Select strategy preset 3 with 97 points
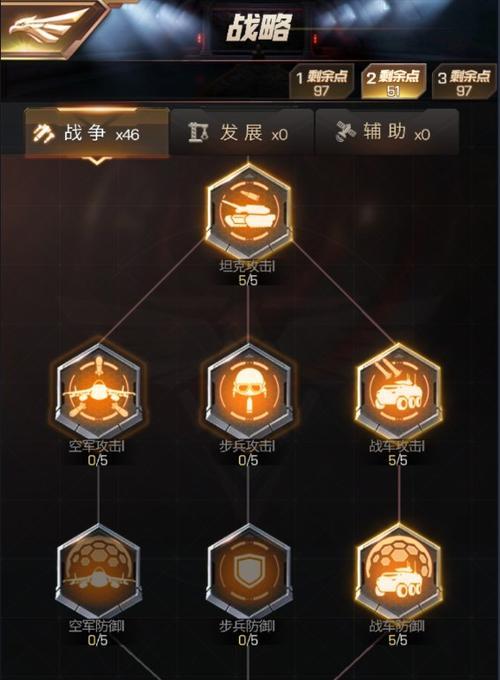The width and height of the screenshot is (500, 680). click(464, 82)
